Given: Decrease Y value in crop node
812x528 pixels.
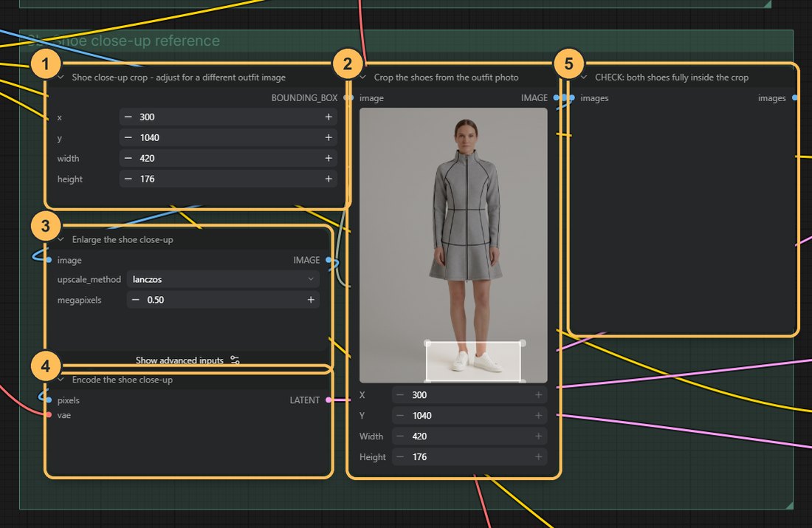Looking at the screenshot, I should (x=400, y=416).
